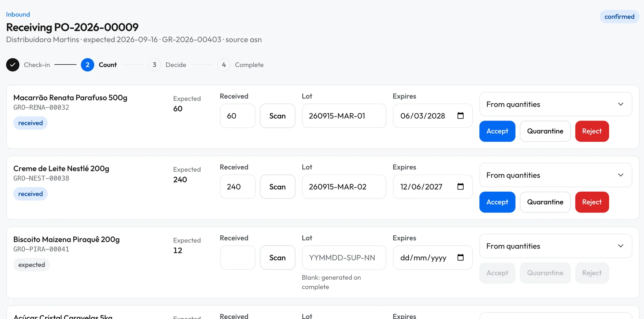Open calendar picker for Macarrão expiry date
This screenshot has width=644, height=319.
pos(460,116)
